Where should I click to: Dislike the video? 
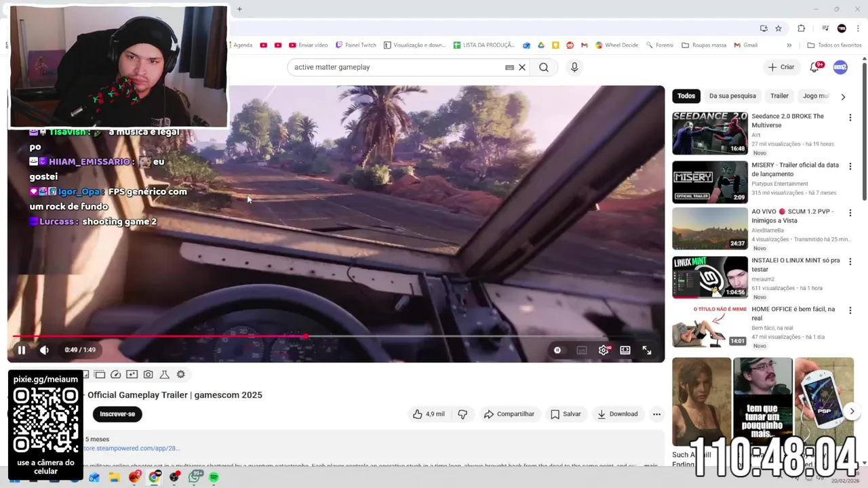[x=462, y=414]
